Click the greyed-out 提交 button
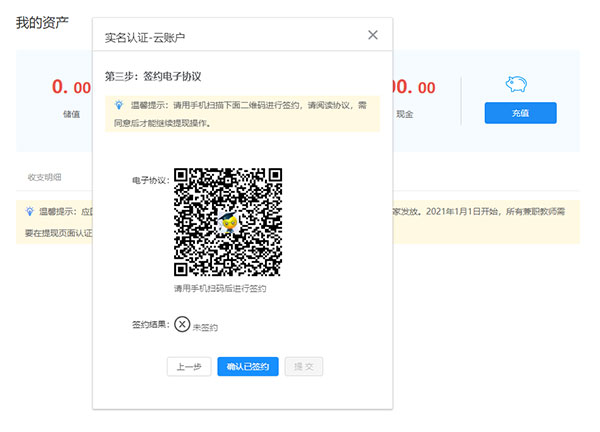This screenshot has height=432, width=600. coord(304,367)
